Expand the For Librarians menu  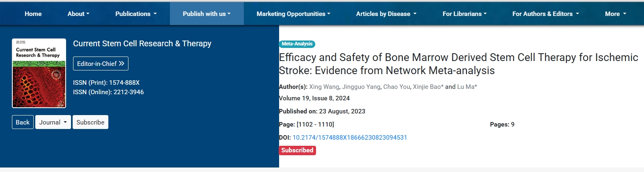click(464, 14)
